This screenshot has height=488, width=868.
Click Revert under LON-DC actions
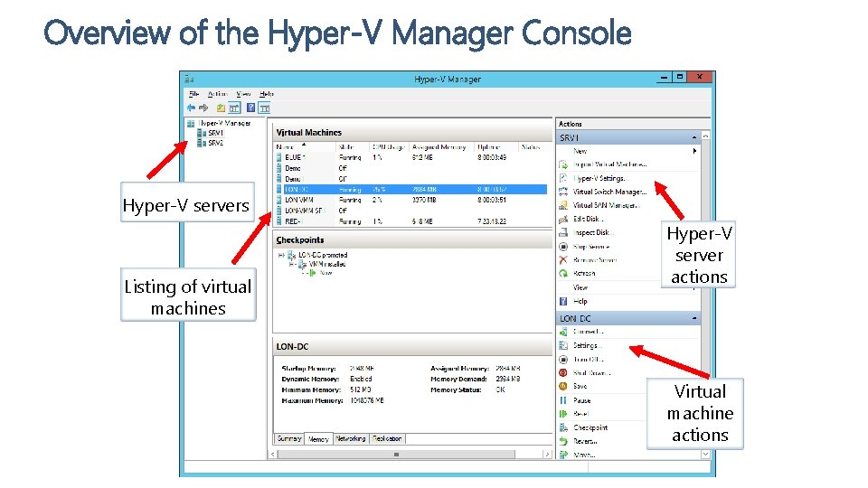pyautogui.click(x=585, y=442)
